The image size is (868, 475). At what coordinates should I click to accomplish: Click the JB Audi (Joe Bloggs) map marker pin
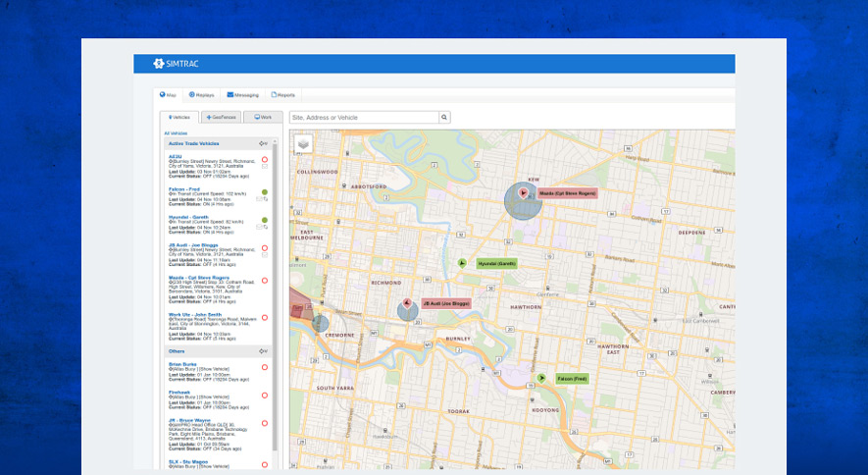coord(407,303)
